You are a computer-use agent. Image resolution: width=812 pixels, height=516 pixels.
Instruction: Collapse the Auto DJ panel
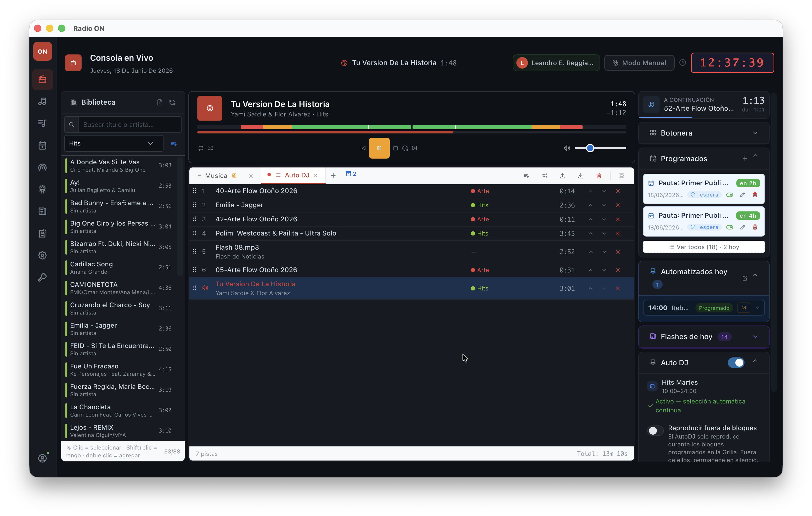(x=755, y=361)
